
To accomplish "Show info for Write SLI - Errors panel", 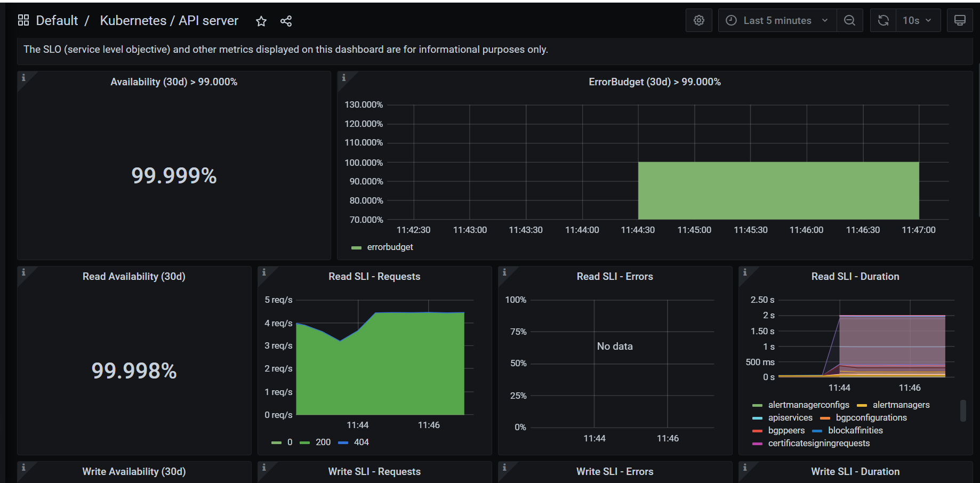I will click(x=504, y=468).
